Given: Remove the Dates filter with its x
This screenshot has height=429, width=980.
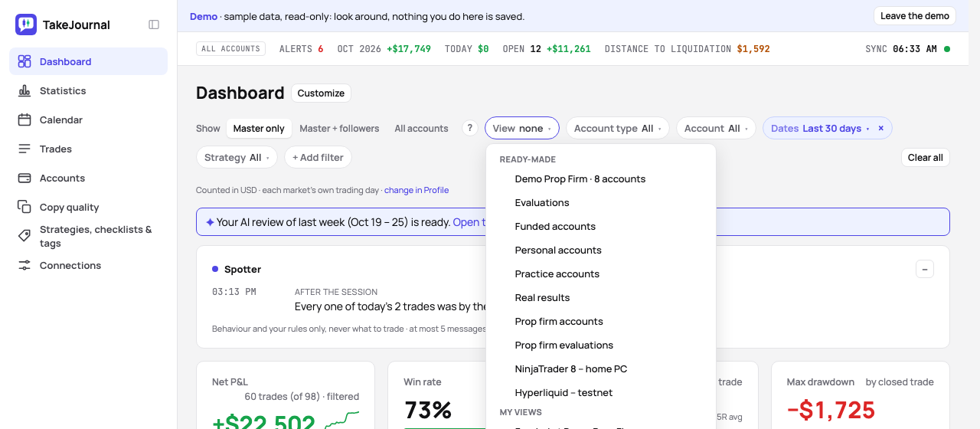Looking at the screenshot, I should pos(880,128).
